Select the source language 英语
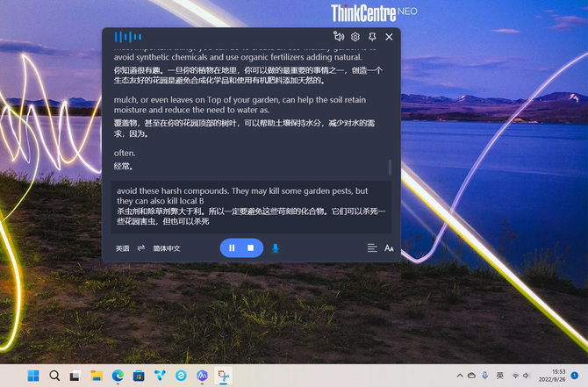The width and height of the screenshot is (588, 387). click(122, 248)
